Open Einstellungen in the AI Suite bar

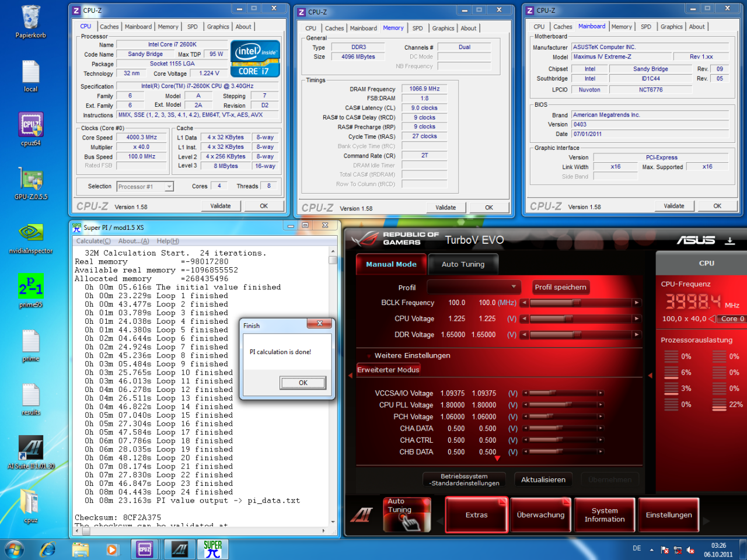[x=669, y=514]
